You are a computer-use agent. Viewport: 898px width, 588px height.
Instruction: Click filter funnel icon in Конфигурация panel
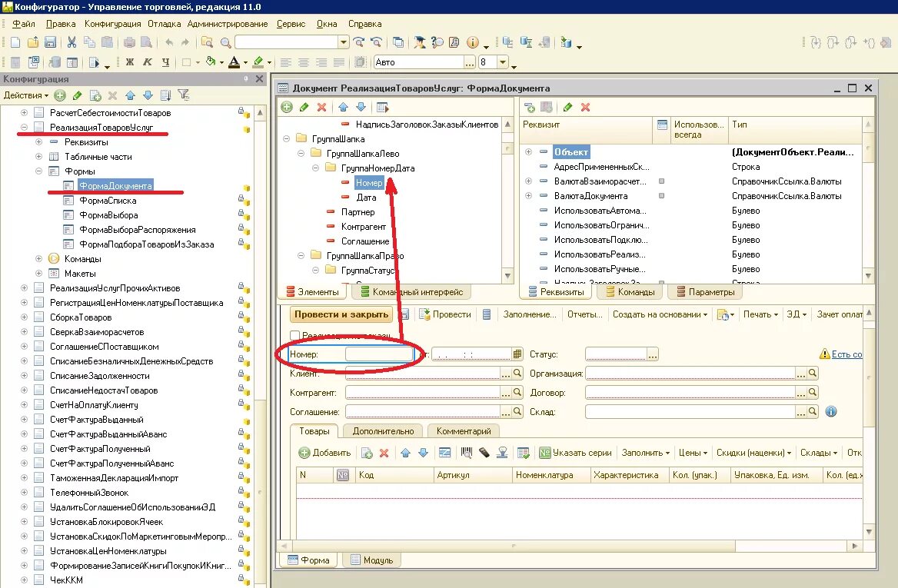coord(183,95)
